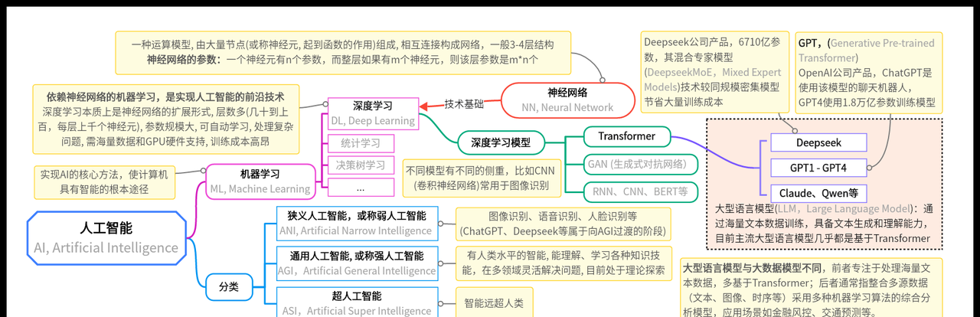Open the note 有人类水平的智能
The height and width of the screenshot is (317, 980).
[x=563, y=263]
